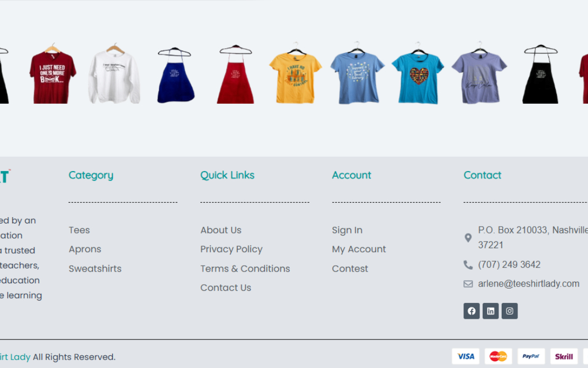
Task: Open the Contest page
Action: tap(350, 268)
